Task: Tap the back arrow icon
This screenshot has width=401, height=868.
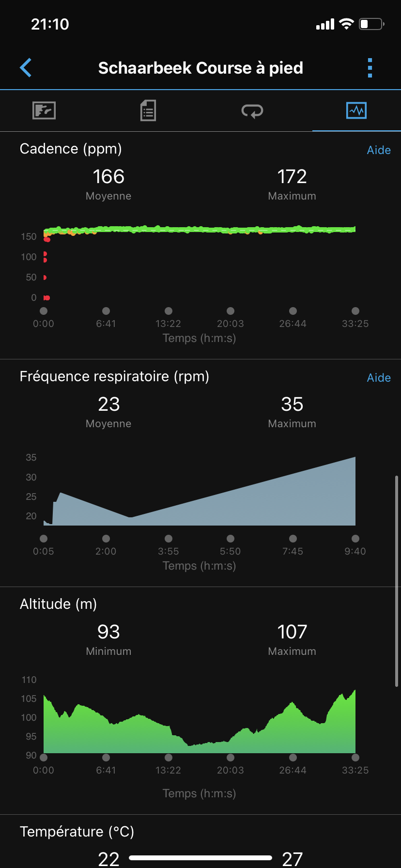Action: pyautogui.click(x=26, y=68)
